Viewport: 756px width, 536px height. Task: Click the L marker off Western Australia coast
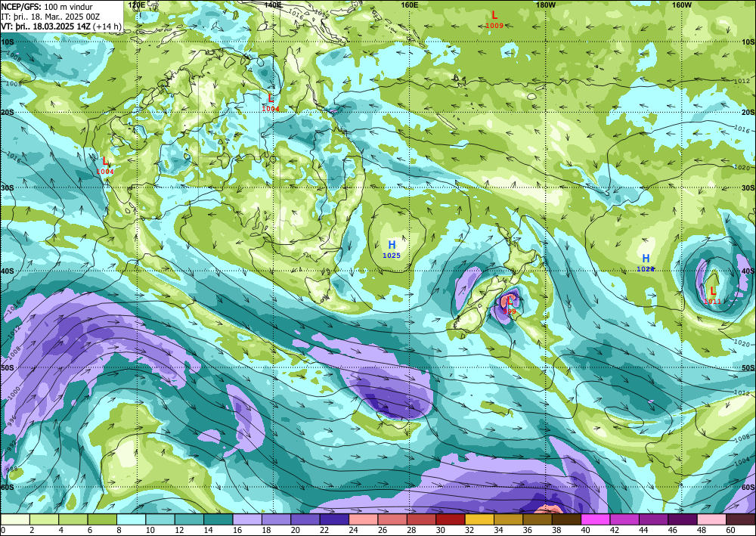(x=105, y=162)
